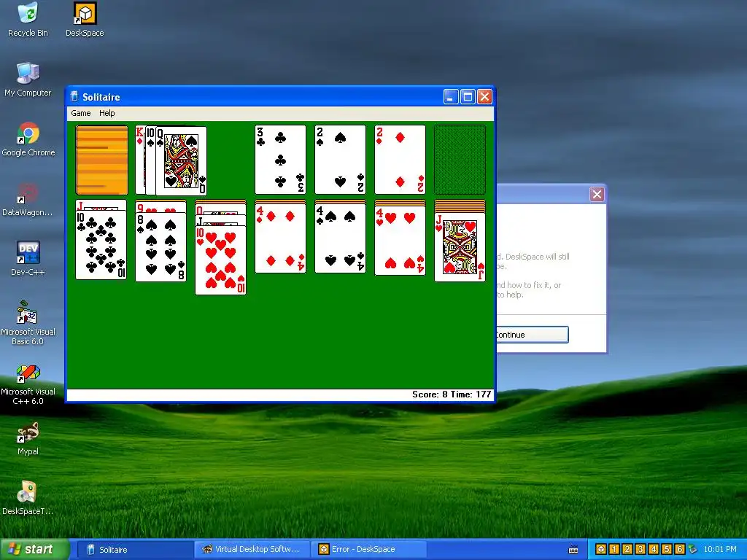Image resolution: width=747 pixels, height=560 pixels.
Task: Select the Google Chrome desktop icon
Action: point(28,139)
